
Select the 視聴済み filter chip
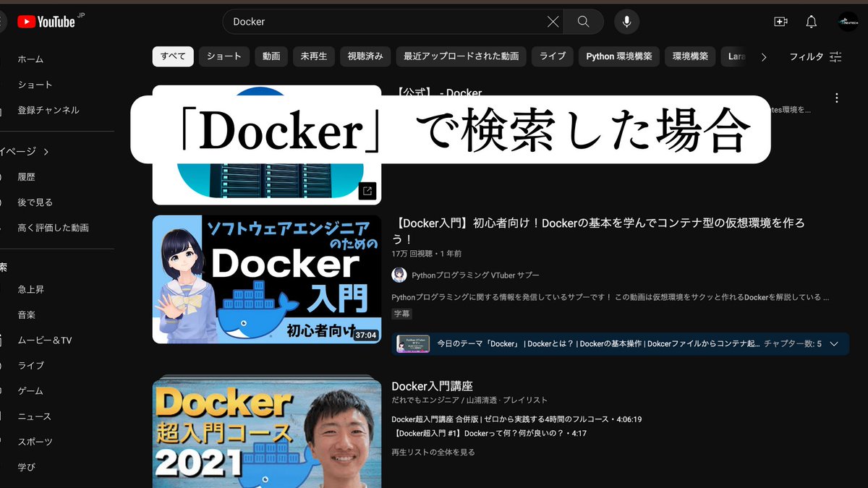click(366, 56)
